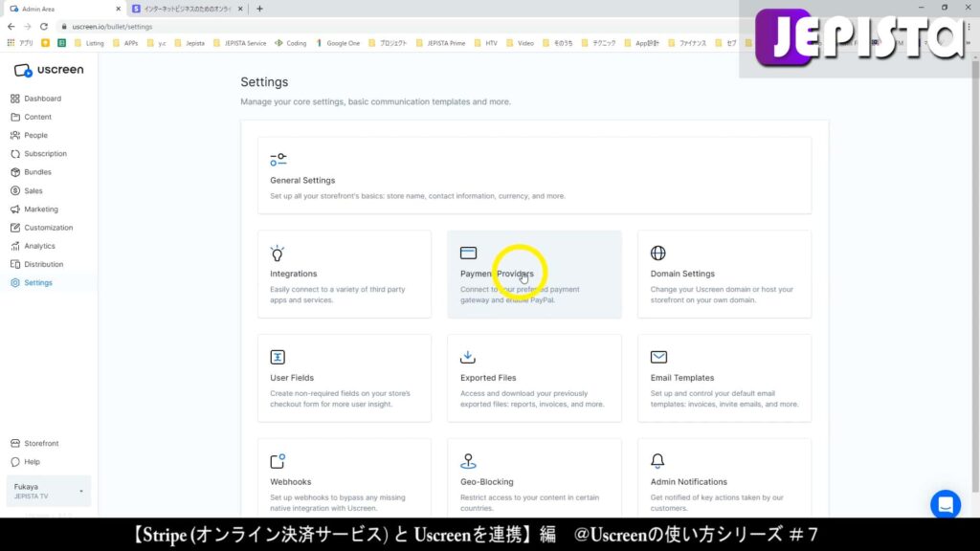Click the Exported Files download icon
This screenshot has width=980, height=551.
pyautogui.click(x=467, y=357)
